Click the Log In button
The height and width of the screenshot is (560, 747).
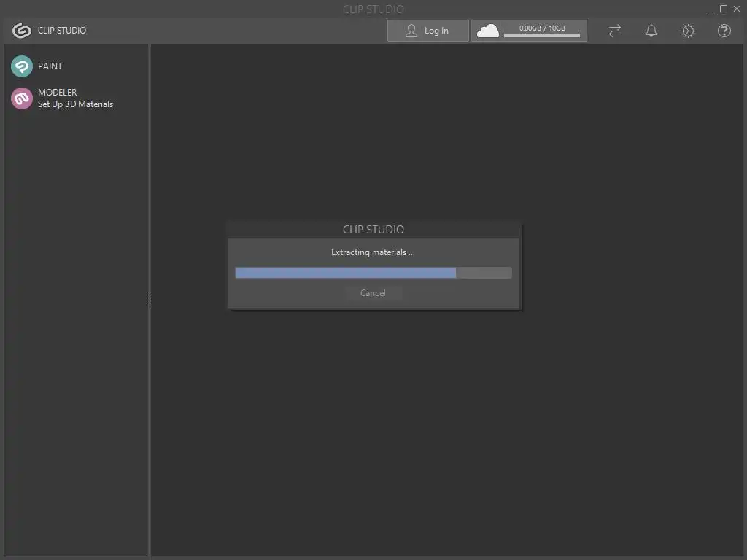(x=427, y=31)
